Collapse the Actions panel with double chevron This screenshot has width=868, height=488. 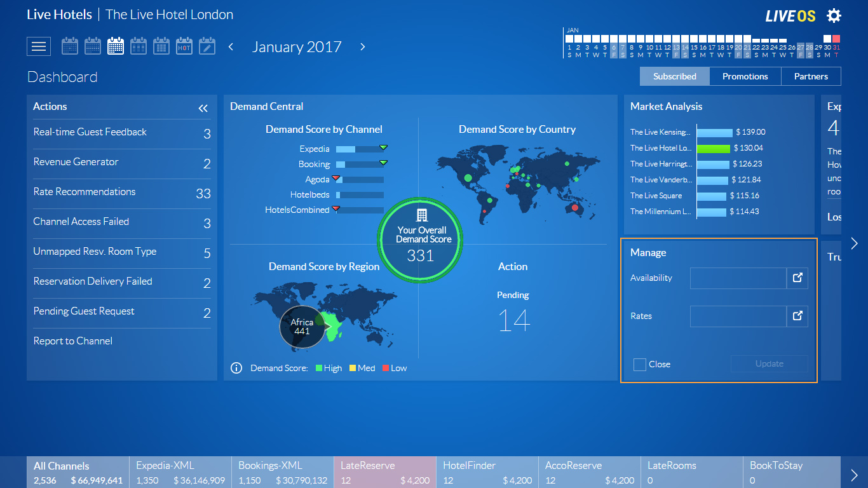click(203, 107)
